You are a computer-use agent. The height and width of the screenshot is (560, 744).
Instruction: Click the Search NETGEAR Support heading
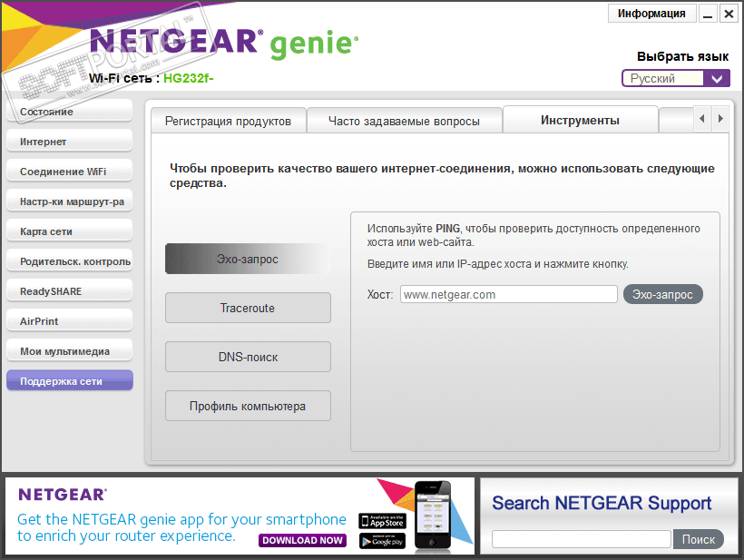(602, 503)
